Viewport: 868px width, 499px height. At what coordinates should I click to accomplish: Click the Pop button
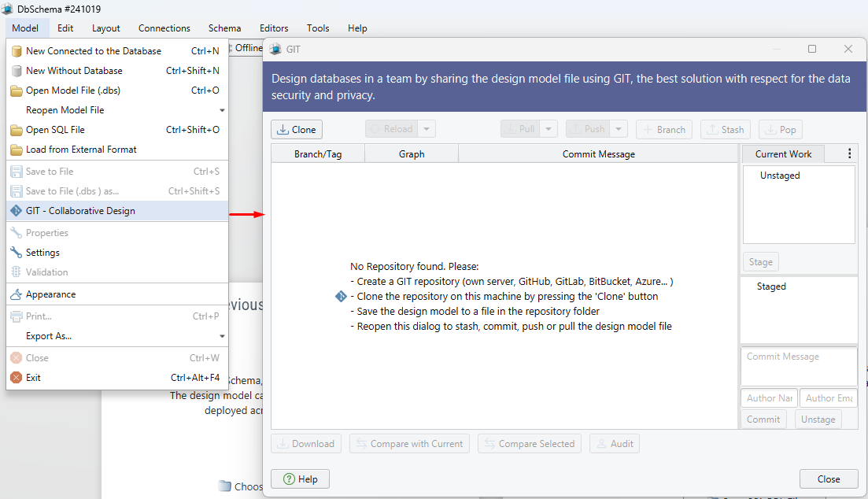click(x=781, y=130)
